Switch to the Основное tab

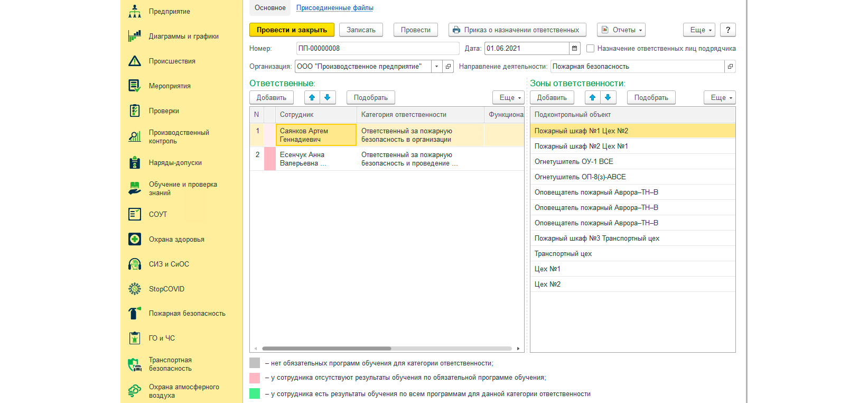pos(270,8)
